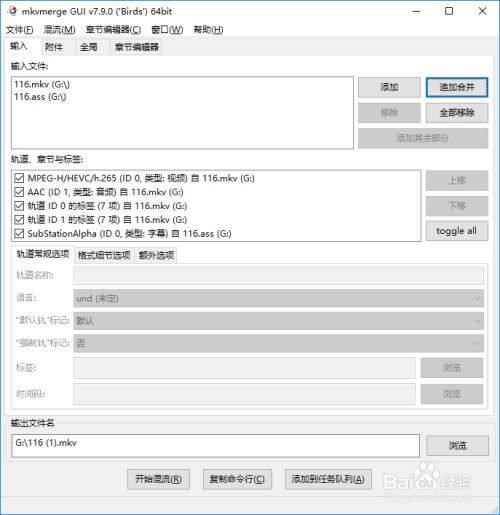Viewport: 500px width, 515px height.
Task: Click the mkvmerge app icon in title bar
Action: [12, 11]
